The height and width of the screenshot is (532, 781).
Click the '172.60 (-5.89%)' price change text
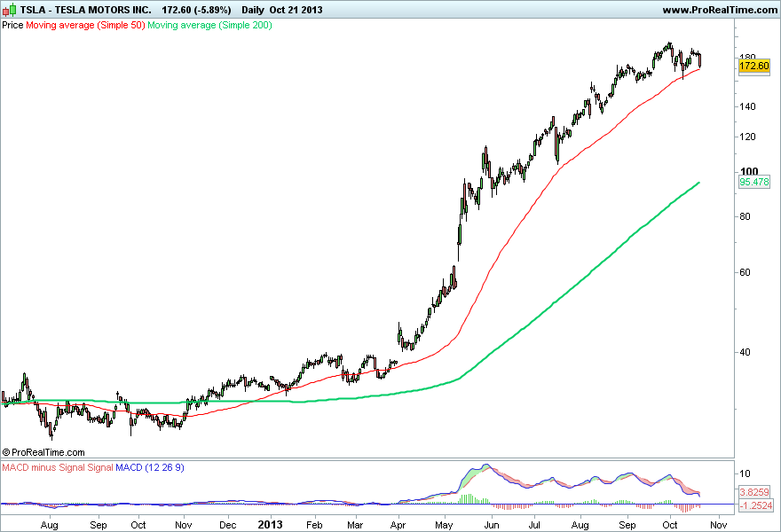196,10
